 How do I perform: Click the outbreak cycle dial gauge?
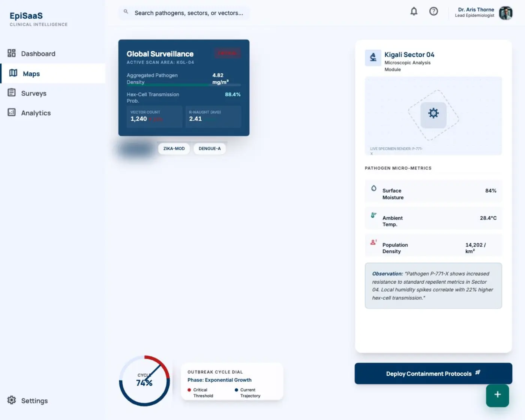(x=144, y=381)
